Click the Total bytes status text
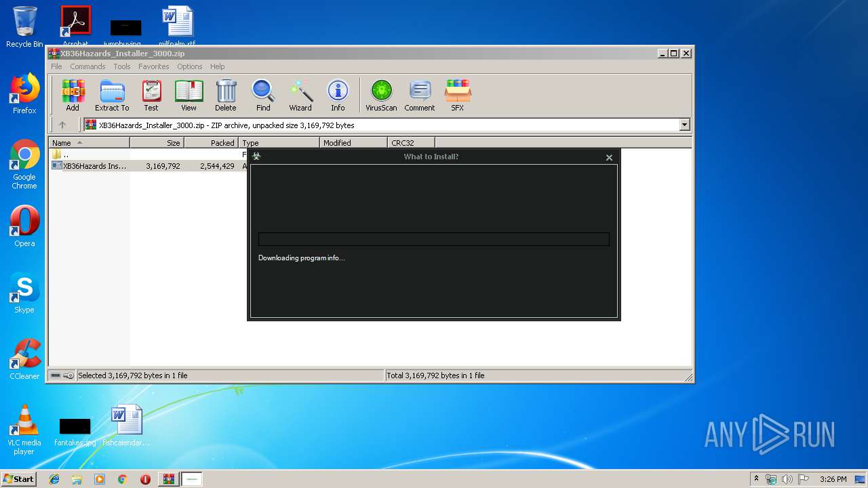 [435, 375]
